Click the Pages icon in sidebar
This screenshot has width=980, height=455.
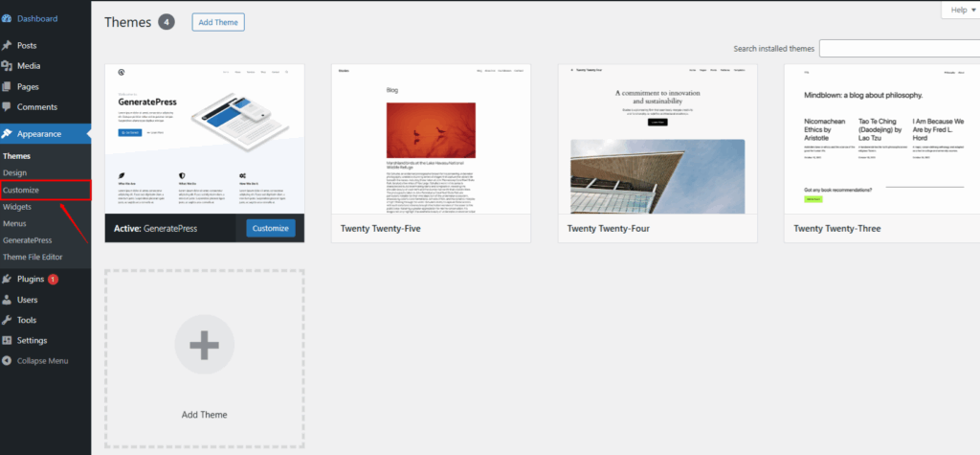pyautogui.click(x=7, y=86)
